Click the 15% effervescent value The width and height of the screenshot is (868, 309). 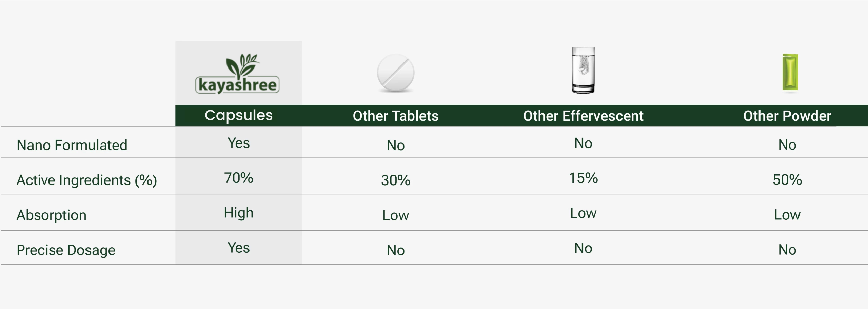pyautogui.click(x=583, y=178)
